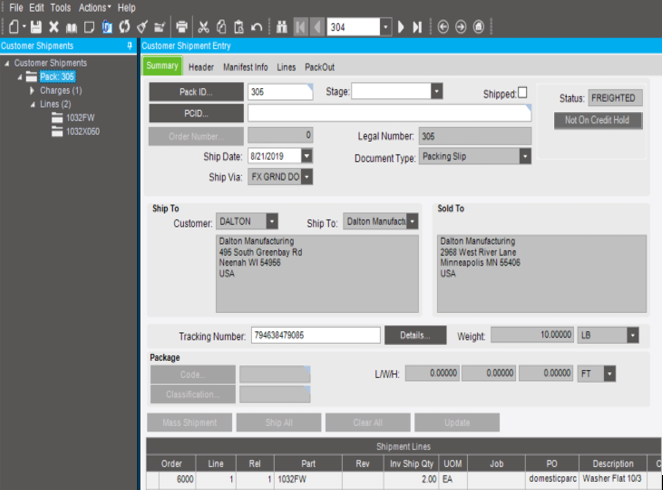Image resolution: width=663 pixels, height=490 pixels.
Task: Open the dimension unit FT dropdown
Action: coord(609,374)
